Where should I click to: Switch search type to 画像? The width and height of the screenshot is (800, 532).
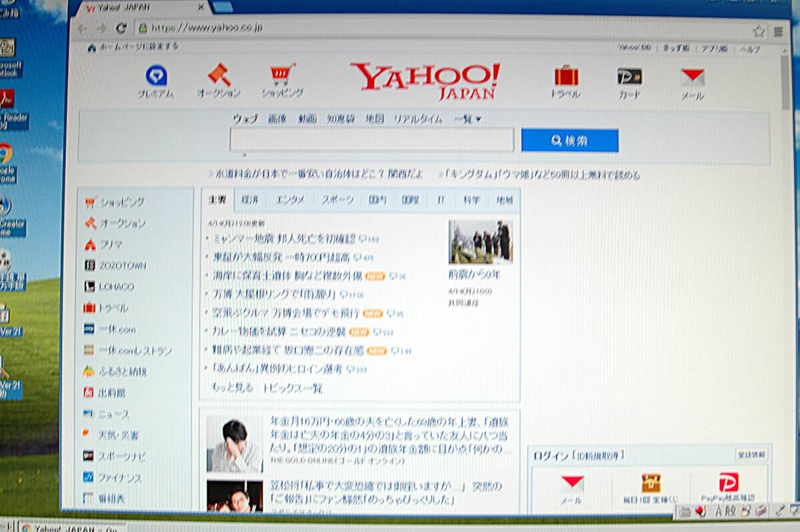[277, 119]
